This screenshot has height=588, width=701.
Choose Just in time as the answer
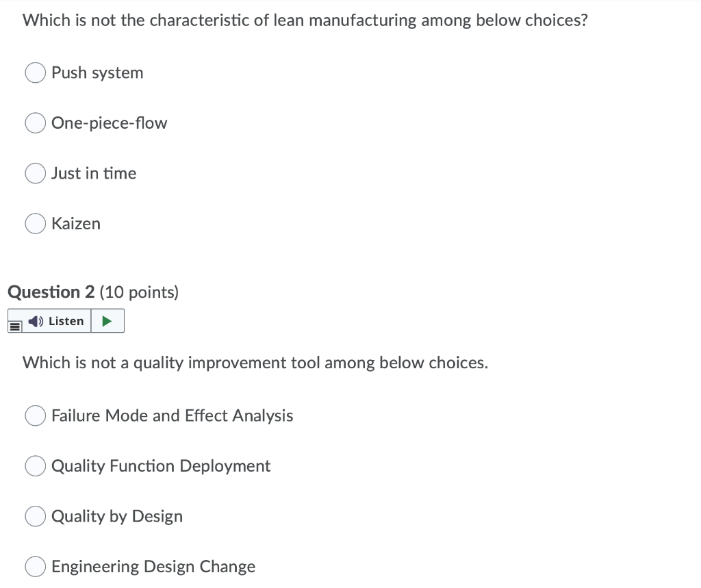35,173
